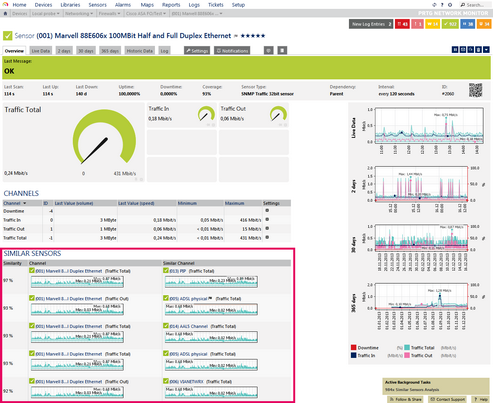Open the green up-sensors counter showing 922
493x403 pixels.
tap(450, 24)
